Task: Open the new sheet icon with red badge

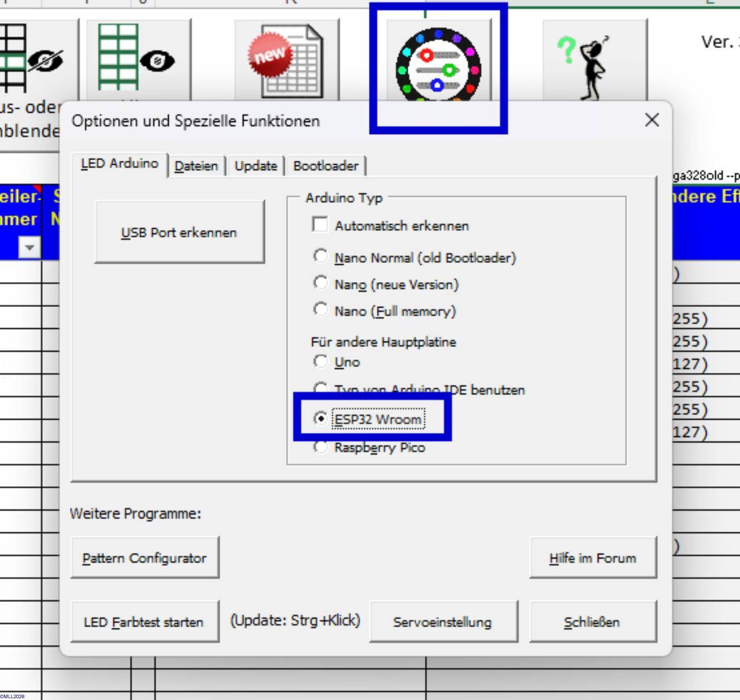Action: (286, 61)
